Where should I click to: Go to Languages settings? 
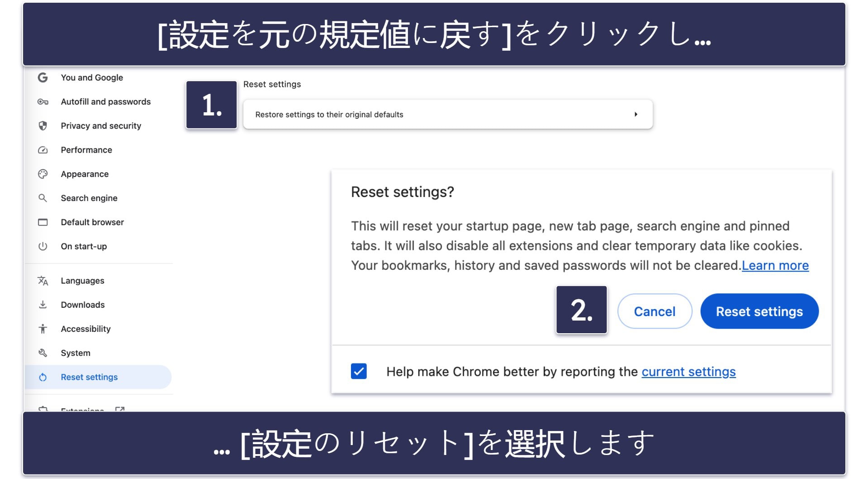click(82, 281)
